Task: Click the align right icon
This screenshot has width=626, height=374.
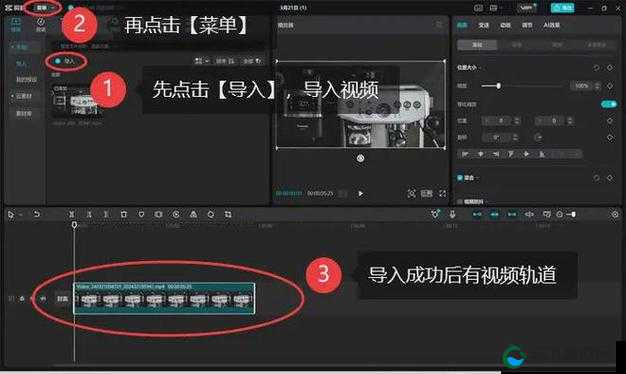Action: click(496, 154)
